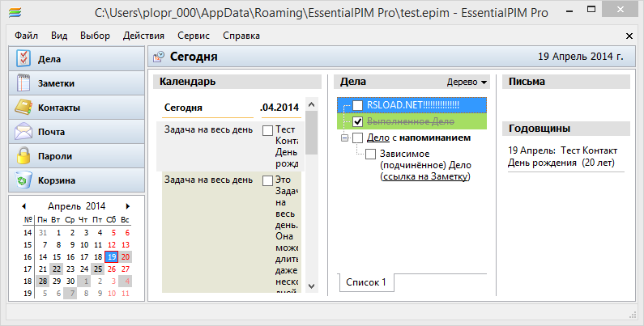Open the Сервис menu

[x=192, y=36]
